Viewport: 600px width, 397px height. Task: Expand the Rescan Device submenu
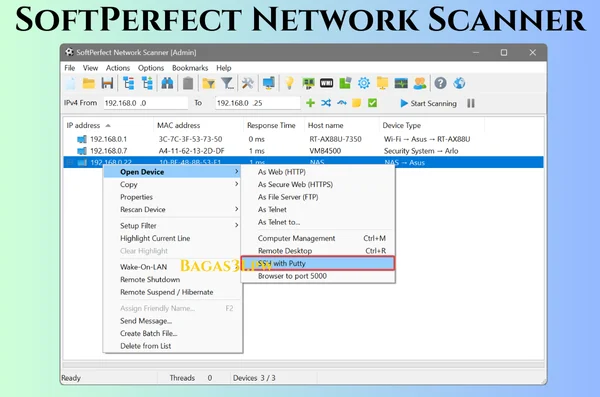point(172,209)
